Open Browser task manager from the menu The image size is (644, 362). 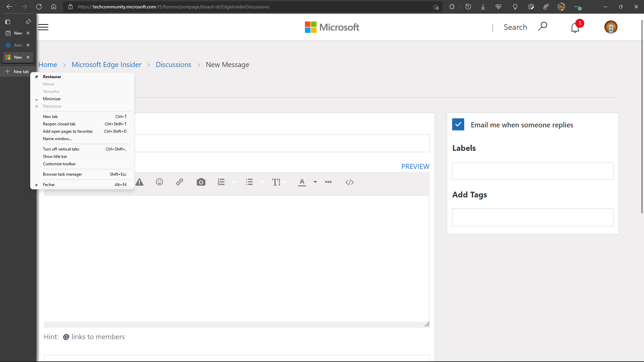tap(62, 174)
